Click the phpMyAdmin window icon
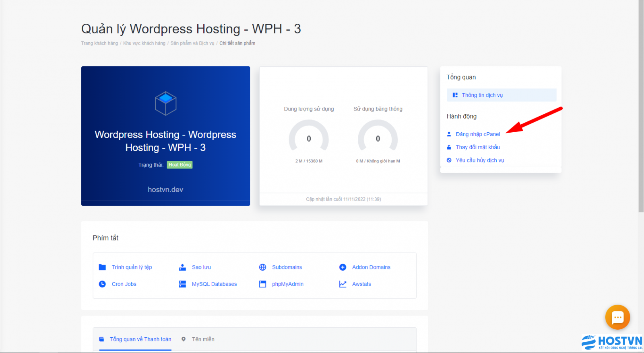This screenshot has height=353, width=644. pos(262,284)
